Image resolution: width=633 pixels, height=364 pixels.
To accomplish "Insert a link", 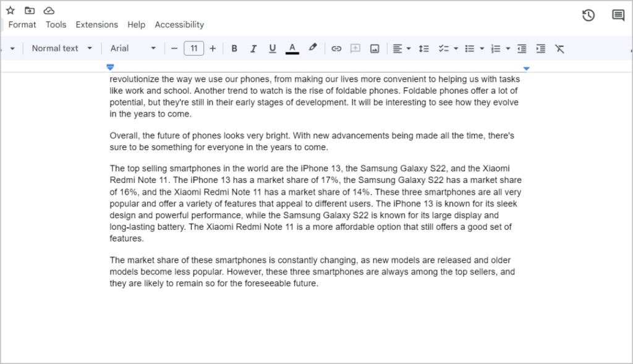I will tap(336, 48).
